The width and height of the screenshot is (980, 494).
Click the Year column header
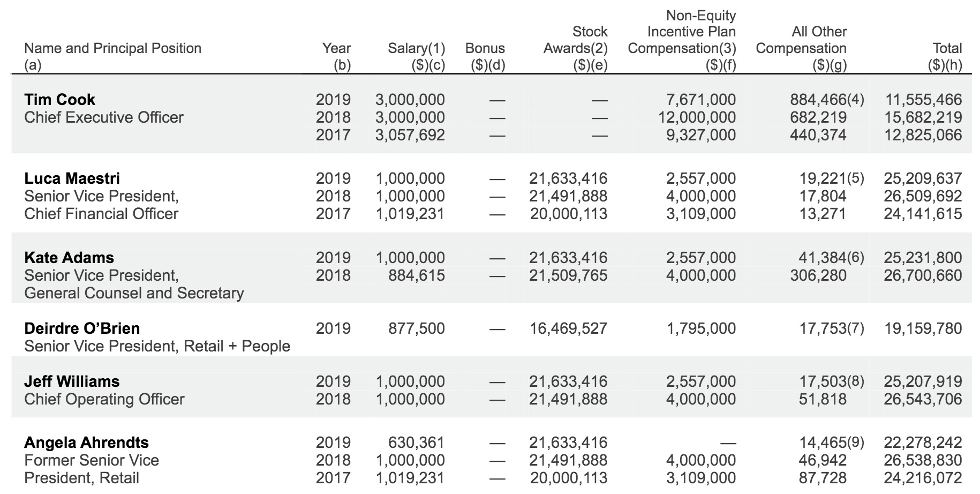tap(336, 48)
